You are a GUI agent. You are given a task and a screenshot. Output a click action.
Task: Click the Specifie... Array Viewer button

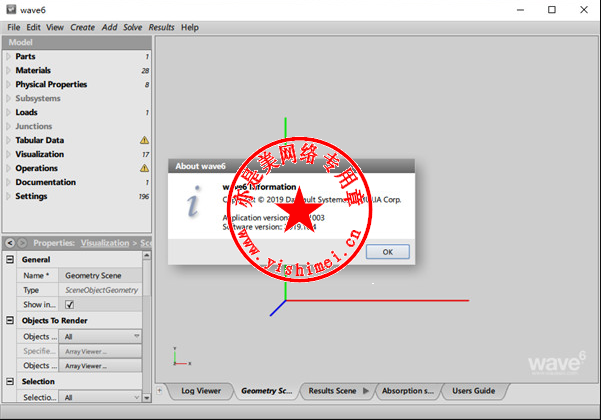tap(100, 351)
